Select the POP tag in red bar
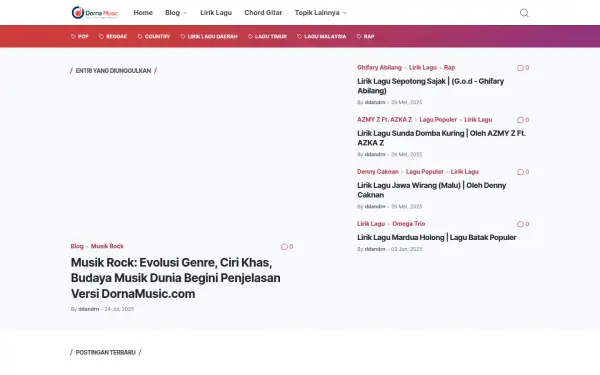 tap(80, 36)
